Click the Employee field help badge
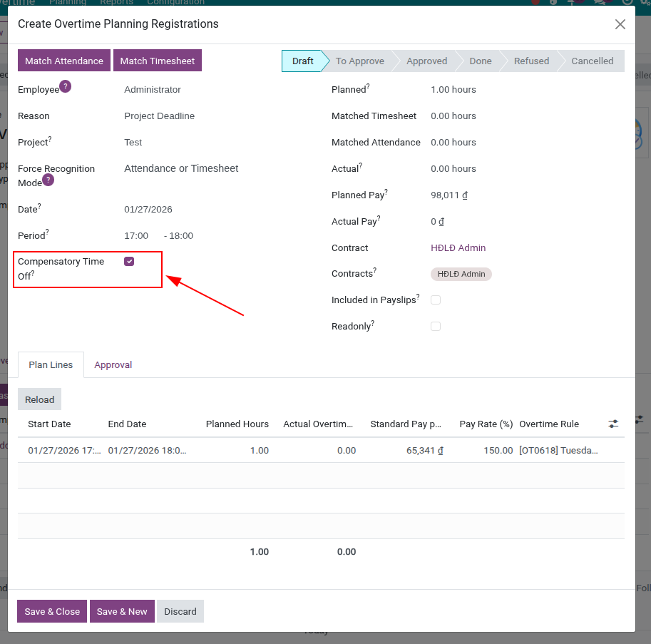The width and height of the screenshot is (651, 644). [65, 85]
